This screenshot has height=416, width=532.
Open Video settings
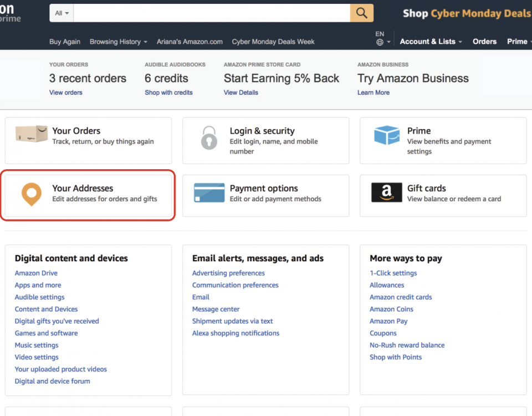point(37,357)
